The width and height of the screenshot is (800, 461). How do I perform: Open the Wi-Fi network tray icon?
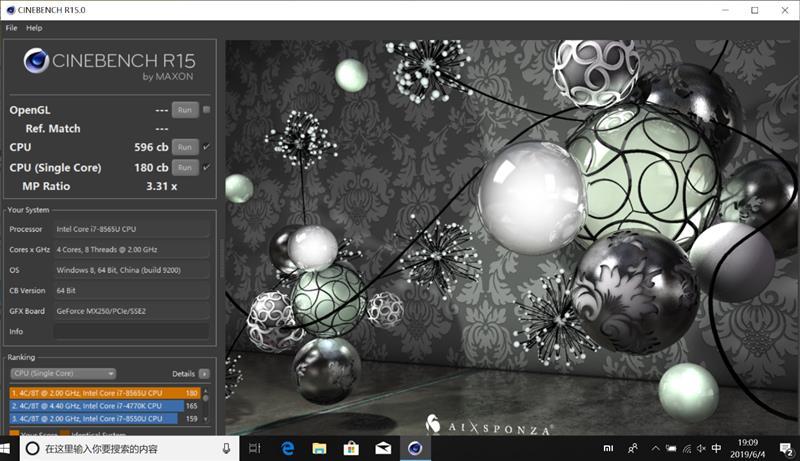[687, 448]
